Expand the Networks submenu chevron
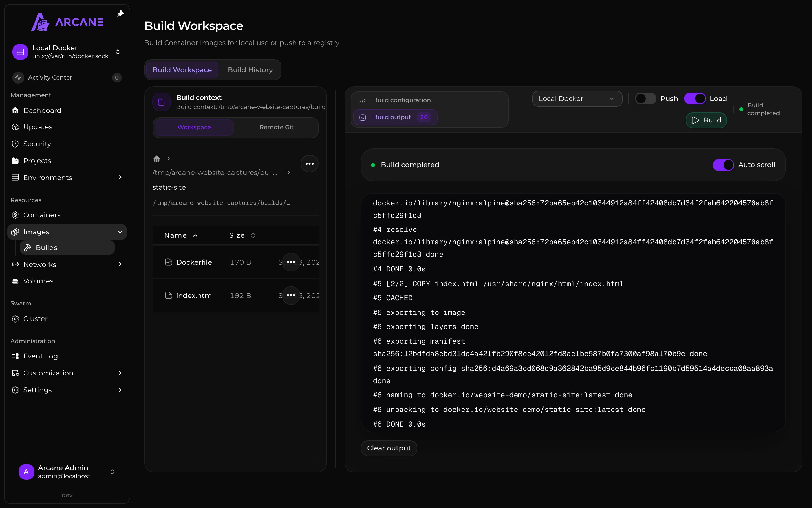The image size is (812, 508). 120,264
